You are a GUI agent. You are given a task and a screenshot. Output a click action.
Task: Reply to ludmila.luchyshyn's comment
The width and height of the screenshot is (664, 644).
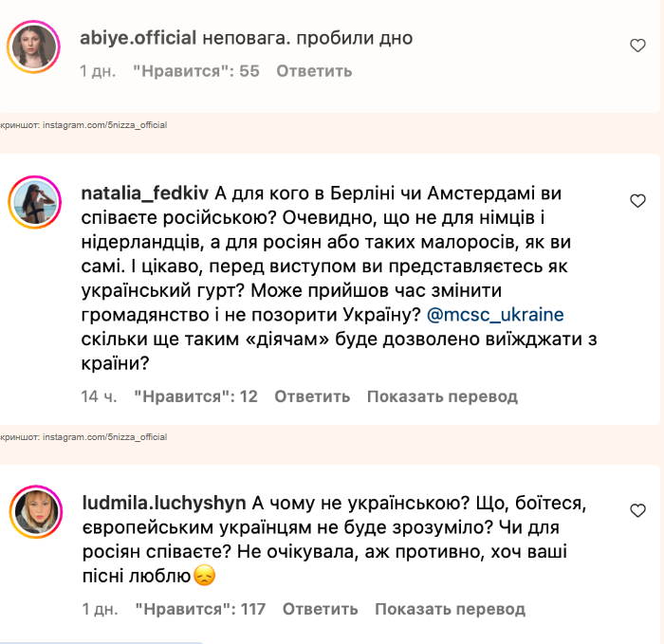pyautogui.click(x=320, y=609)
